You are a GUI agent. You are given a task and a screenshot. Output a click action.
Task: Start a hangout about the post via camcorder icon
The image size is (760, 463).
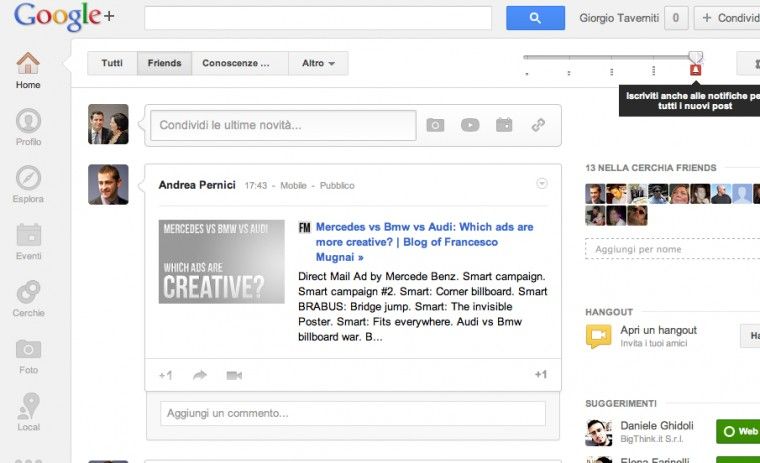coord(234,375)
